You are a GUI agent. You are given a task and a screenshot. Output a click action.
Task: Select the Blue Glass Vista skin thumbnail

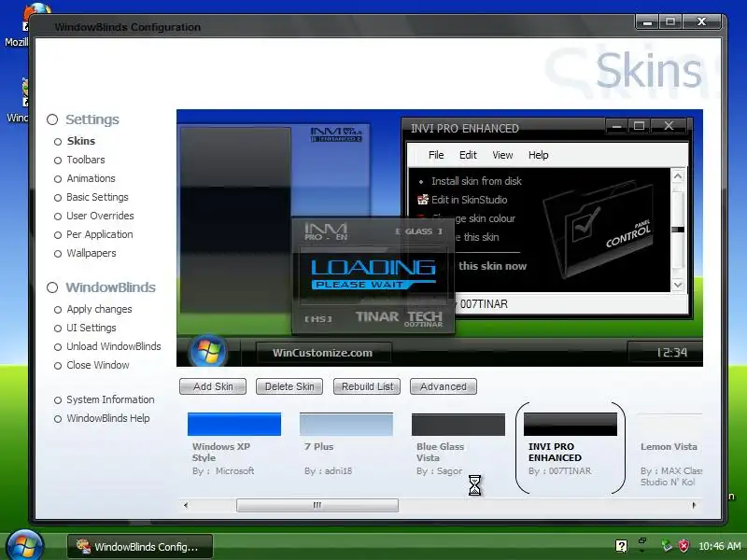coord(458,425)
